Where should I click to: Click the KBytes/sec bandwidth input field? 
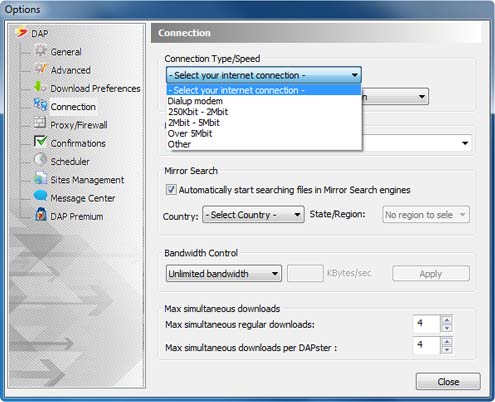305,273
